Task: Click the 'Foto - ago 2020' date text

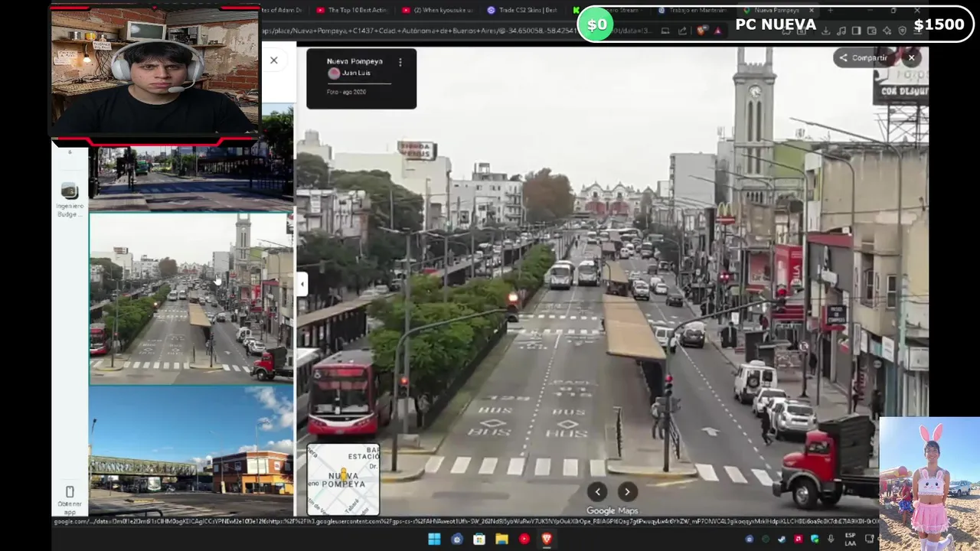Action: pyautogui.click(x=346, y=92)
